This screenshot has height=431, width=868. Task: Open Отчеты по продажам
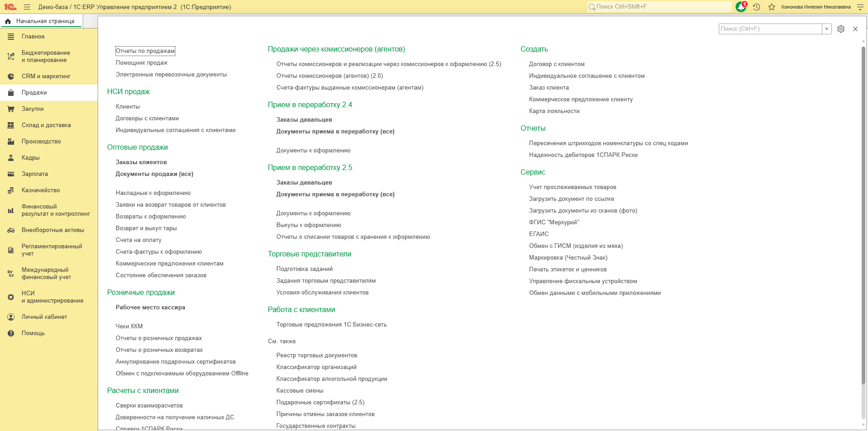(x=145, y=51)
